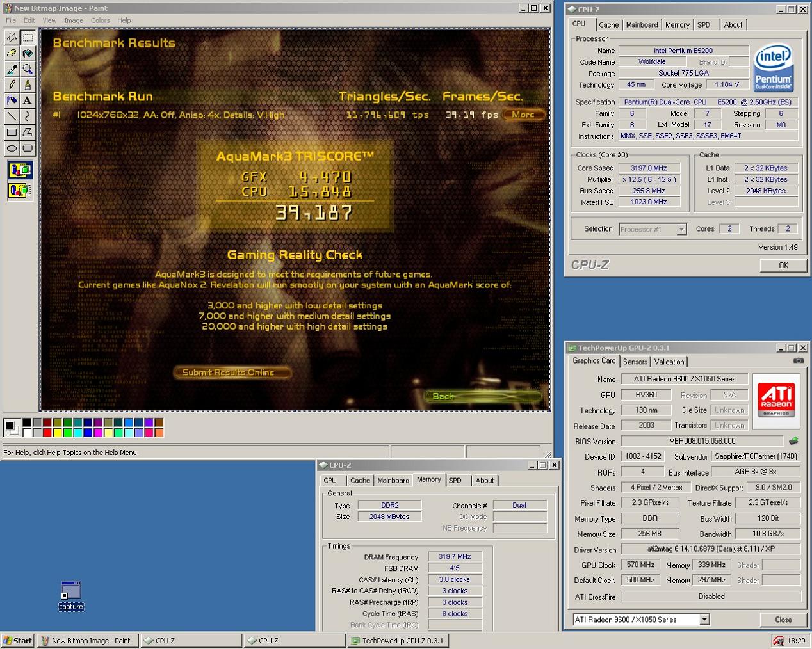Viewport: 812px width, 649px height.
Task: Click the ATI system tray icon
Action: coord(778,641)
